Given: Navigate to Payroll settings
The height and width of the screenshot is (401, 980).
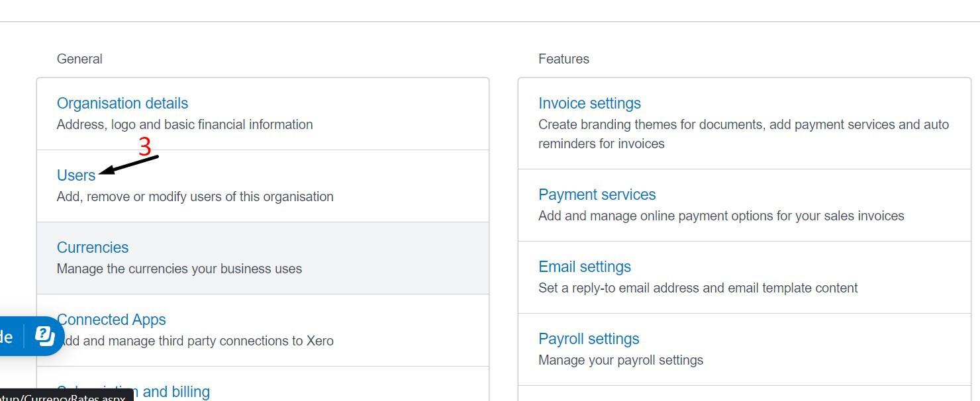Looking at the screenshot, I should click(589, 339).
